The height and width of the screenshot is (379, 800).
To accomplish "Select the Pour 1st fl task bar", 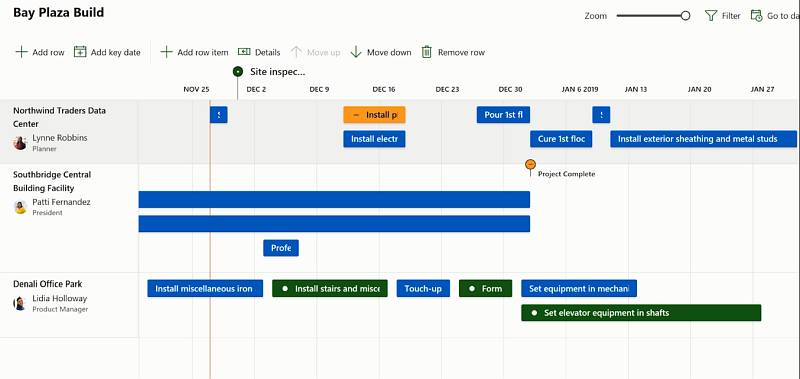I will click(503, 115).
